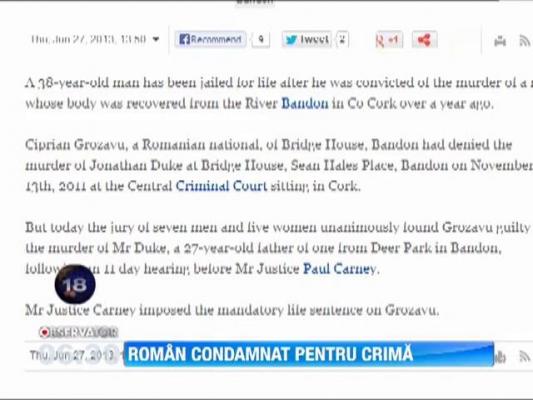
Task: Click the tweet count box
Action: 342,39
